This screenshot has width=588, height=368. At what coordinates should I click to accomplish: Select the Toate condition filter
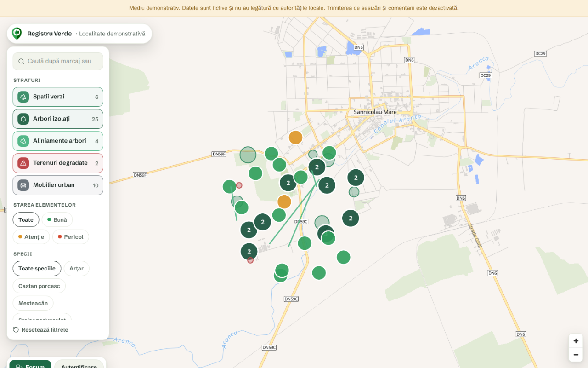coord(26,220)
